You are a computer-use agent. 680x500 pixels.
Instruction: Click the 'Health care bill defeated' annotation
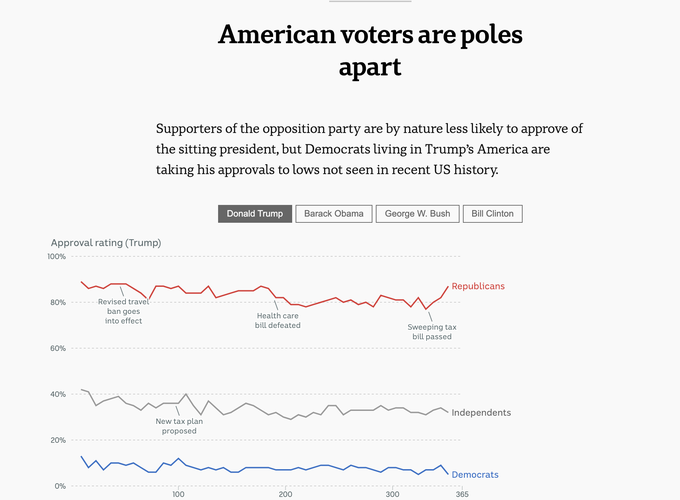279,320
